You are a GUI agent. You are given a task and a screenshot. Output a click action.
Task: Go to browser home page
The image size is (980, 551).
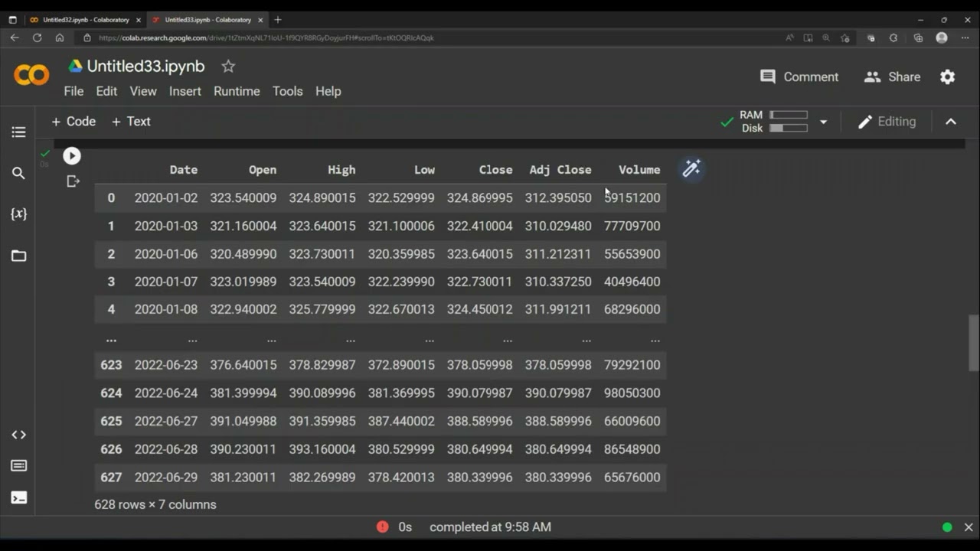pos(60,37)
